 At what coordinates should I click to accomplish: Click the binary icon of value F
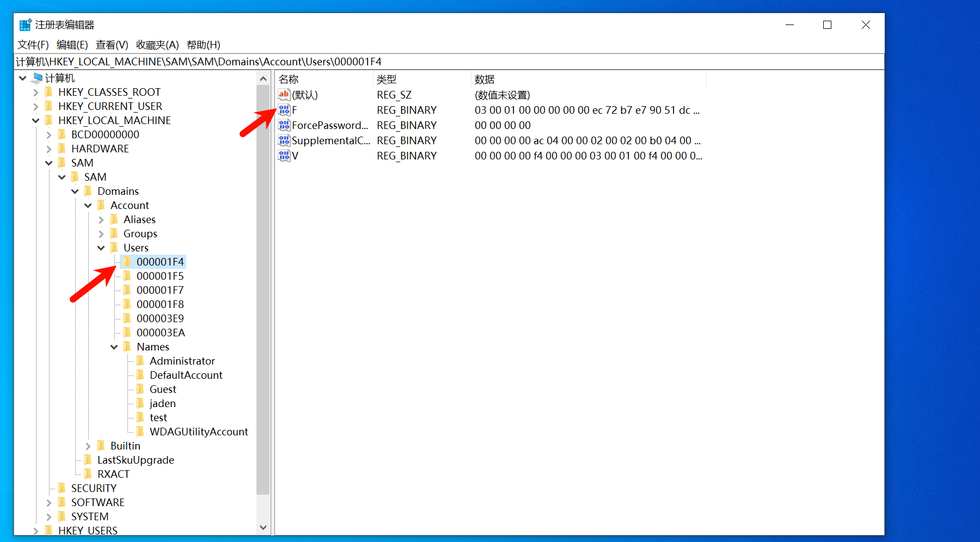click(284, 110)
